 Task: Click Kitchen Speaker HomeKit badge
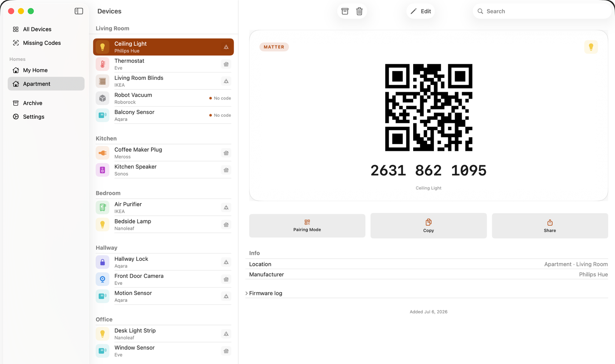[226, 170]
